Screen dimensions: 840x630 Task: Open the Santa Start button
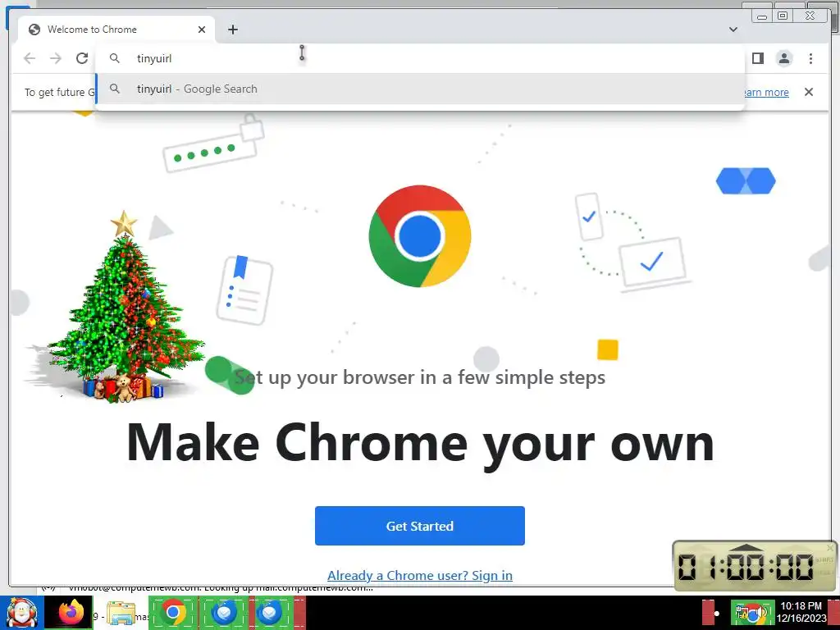[x=21, y=613]
